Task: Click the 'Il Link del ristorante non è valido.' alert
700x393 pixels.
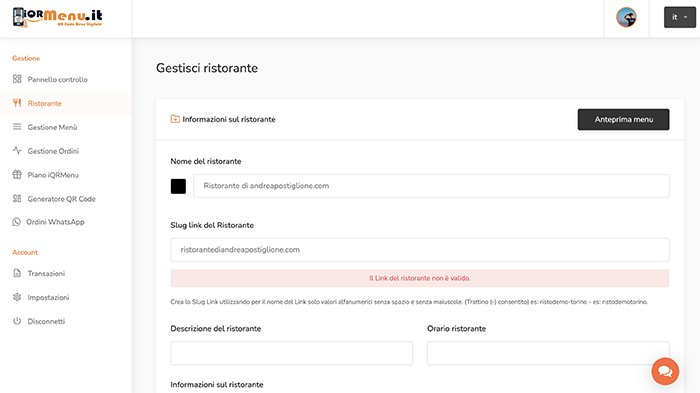Action: (420, 278)
